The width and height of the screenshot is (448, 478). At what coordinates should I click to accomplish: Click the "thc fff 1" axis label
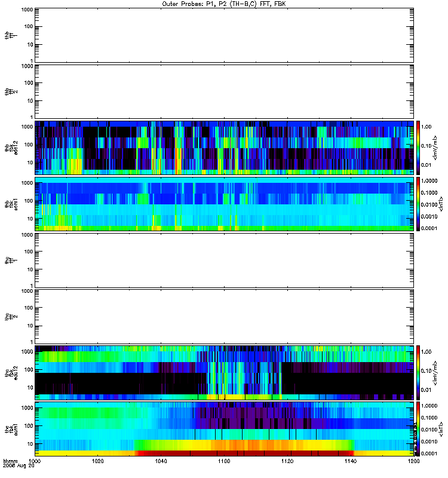coord(11,261)
